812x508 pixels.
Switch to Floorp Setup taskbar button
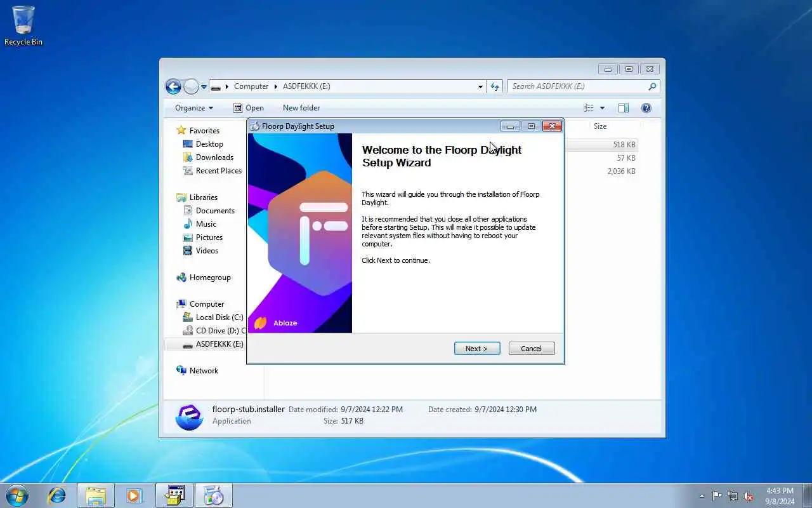[214, 495]
